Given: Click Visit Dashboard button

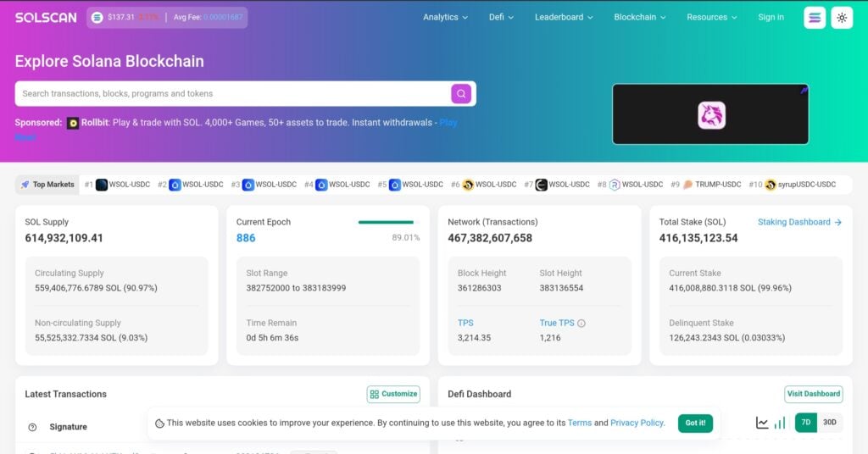Looking at the screenshot, I should 814,394.
